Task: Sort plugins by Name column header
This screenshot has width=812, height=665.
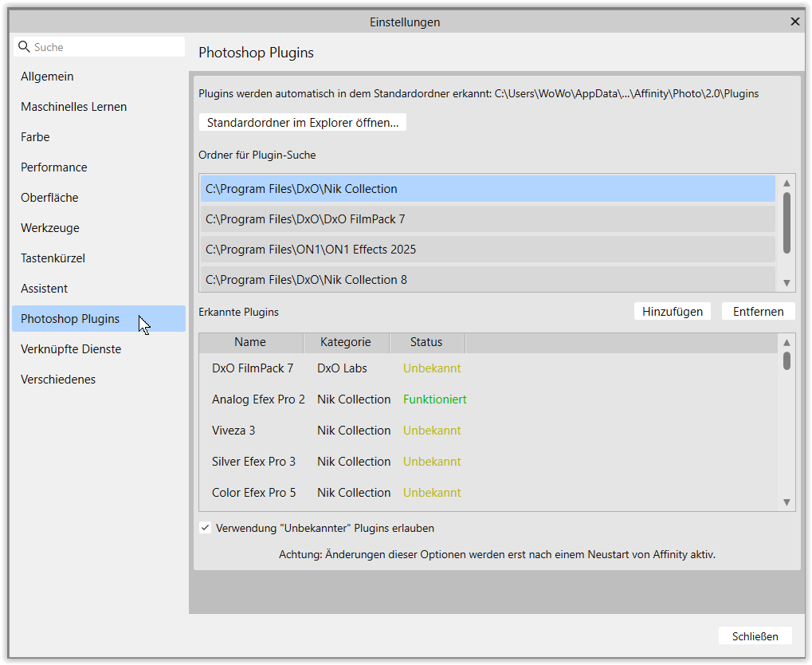Action: coord(251,342)
